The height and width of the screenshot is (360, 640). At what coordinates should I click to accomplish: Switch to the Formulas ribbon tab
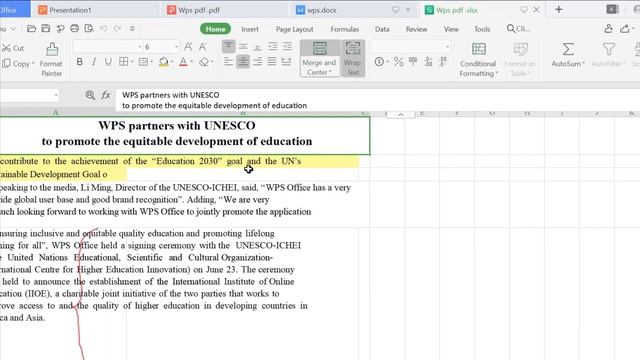(344, 29)
